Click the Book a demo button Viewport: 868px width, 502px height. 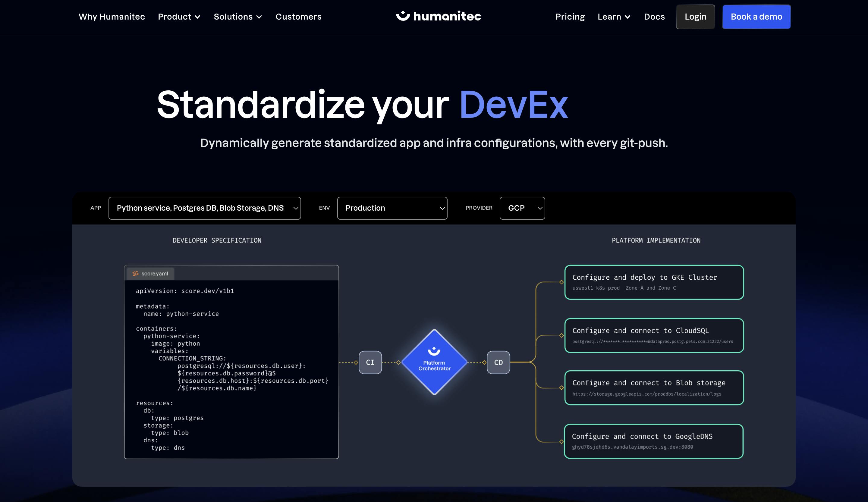pos(756,17)
